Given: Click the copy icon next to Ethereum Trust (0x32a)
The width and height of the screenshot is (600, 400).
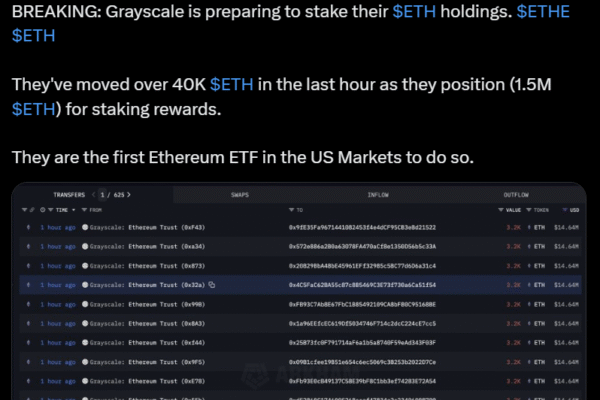Looking at the screenshot, I should click(213, 285).
